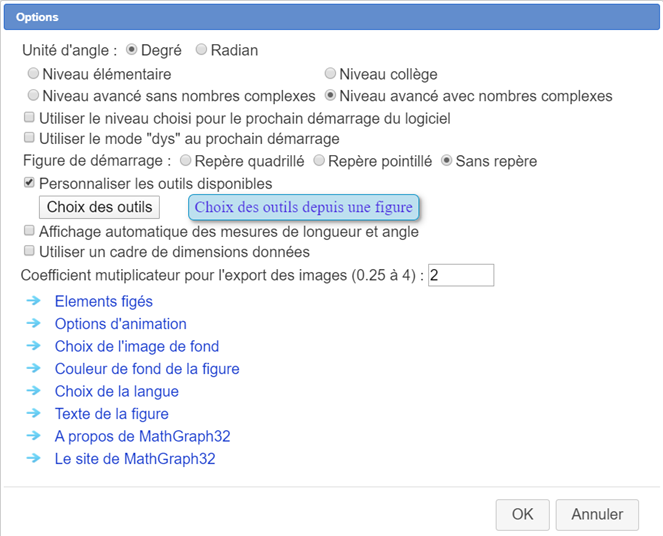Image resolution: width=663 pixels, height=536 pixels.
Task: Dismiss the dialog with Annuler
Action: [597, 514]
